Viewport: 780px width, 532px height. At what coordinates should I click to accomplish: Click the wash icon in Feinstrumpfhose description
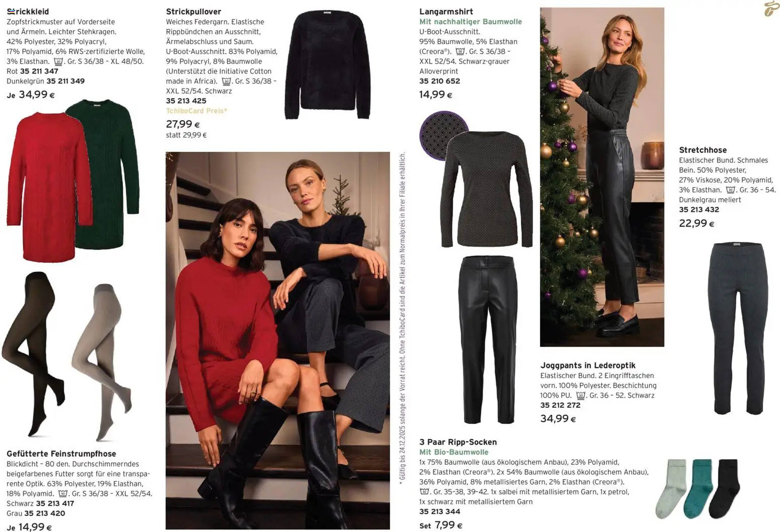click(x=63, y=494)
